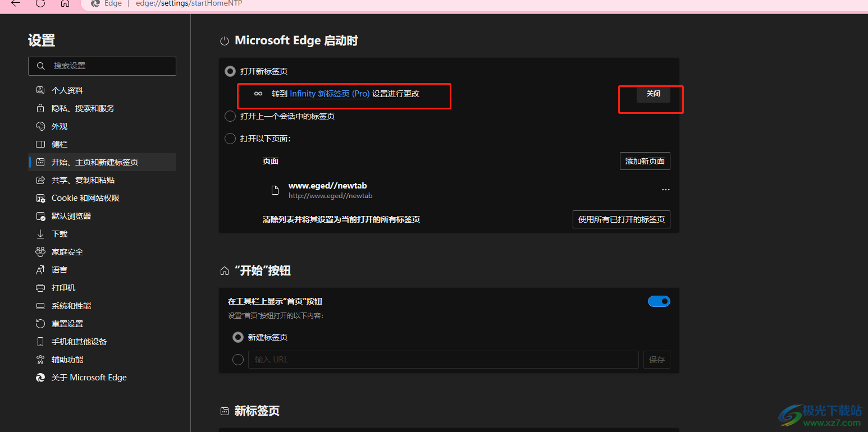Viewport: 868px width, 432px height.
Task: Select the 新建标签页 radio button
Action: click(238, 337)
